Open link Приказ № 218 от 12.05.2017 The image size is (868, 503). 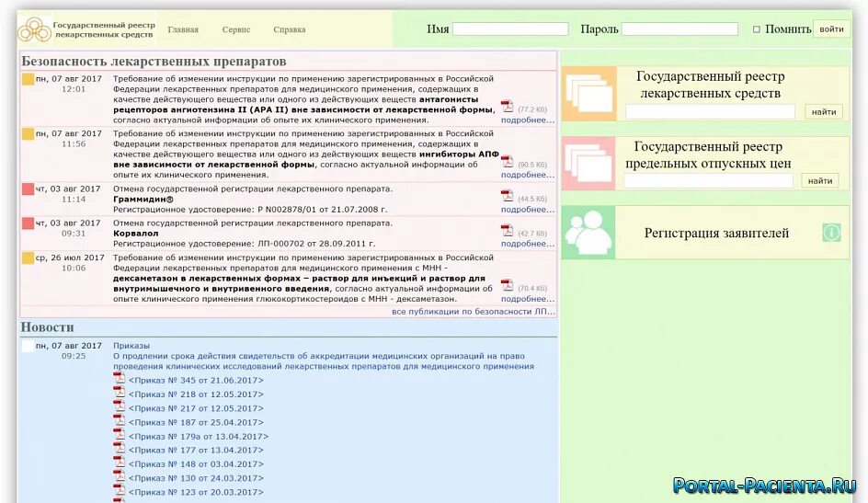(196, 394)
